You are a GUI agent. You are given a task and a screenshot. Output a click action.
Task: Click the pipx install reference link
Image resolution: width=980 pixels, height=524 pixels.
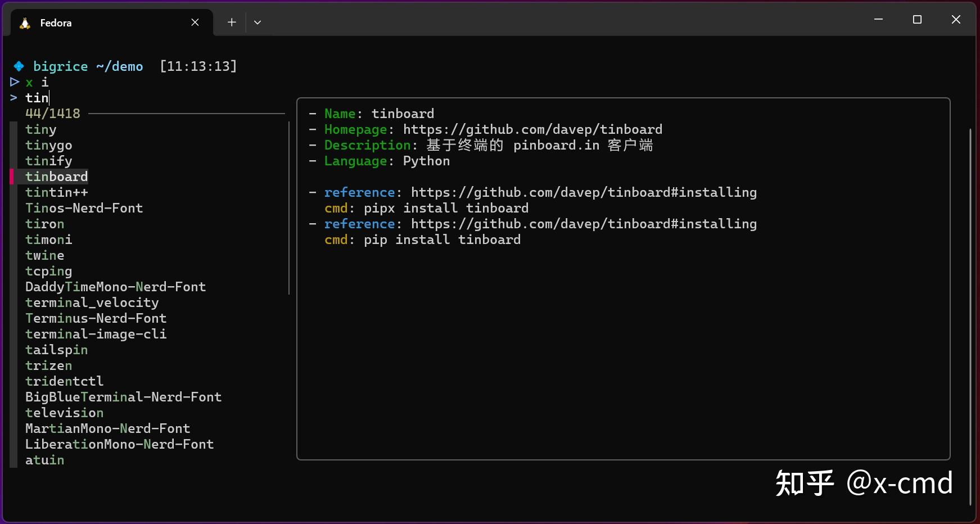tap(584, 192)
